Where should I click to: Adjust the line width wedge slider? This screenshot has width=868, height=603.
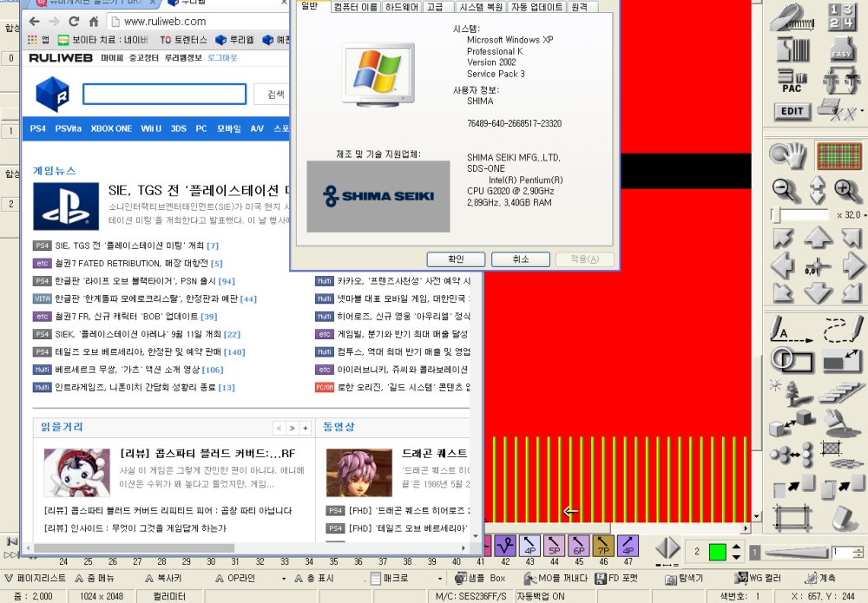coord(797,552)
